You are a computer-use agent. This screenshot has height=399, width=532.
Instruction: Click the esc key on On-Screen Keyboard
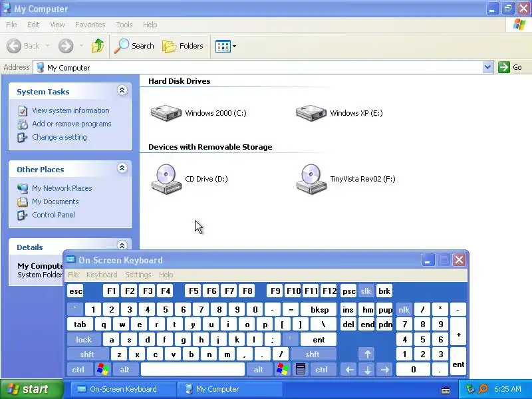pos(75,291)
